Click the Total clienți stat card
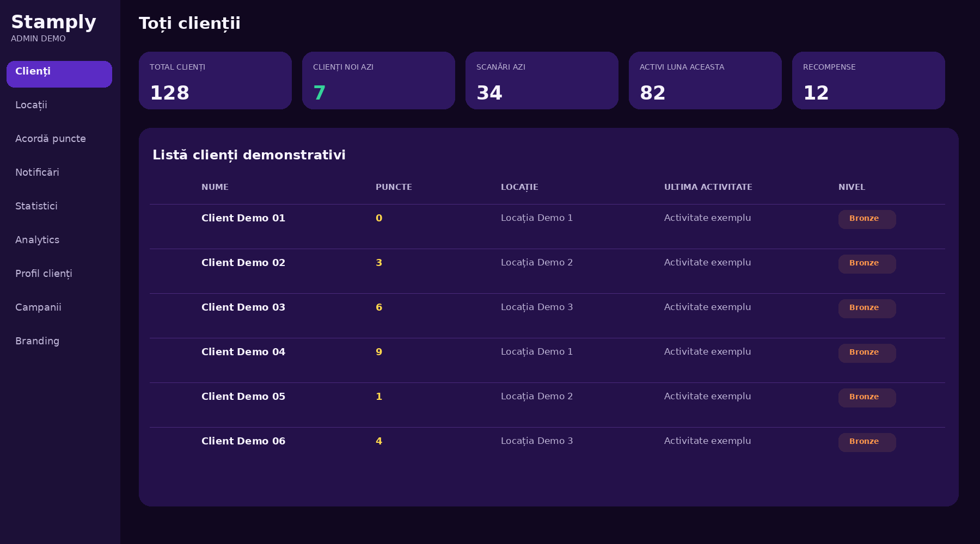Screen dimensions: 980x544 click(215, 81)
